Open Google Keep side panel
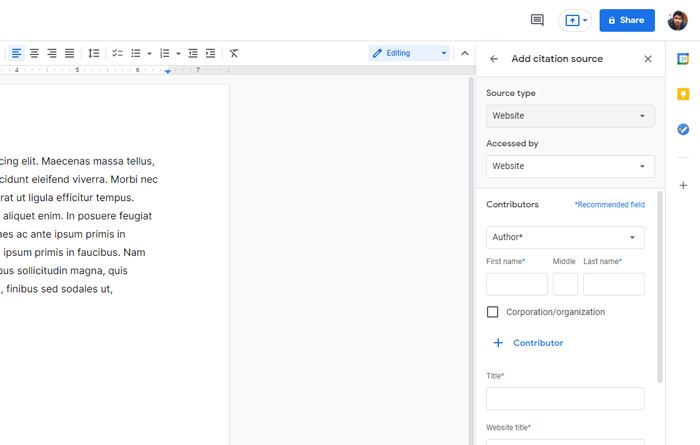This screenshot has height=445, width=700. tap(683, 94)
